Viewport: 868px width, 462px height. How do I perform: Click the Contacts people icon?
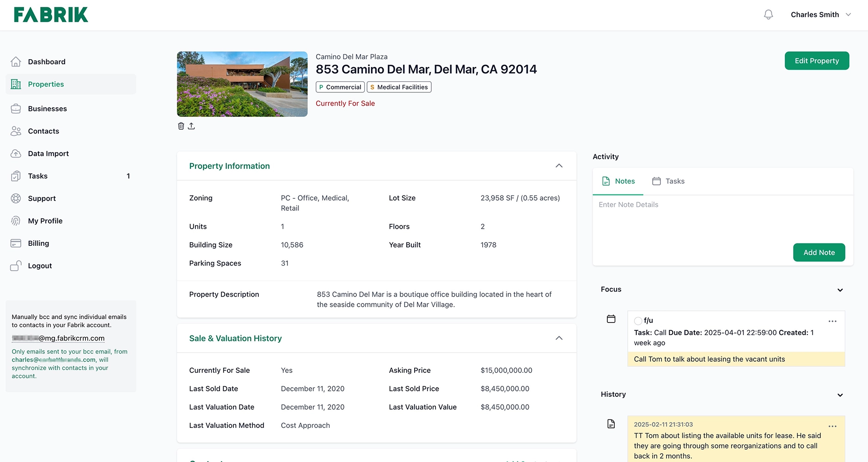(16, 131)
